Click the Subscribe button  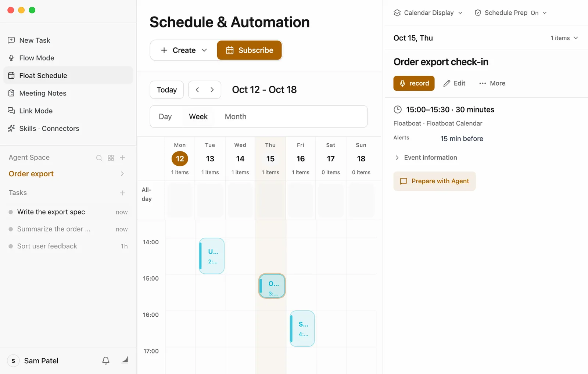coord(250,50)
